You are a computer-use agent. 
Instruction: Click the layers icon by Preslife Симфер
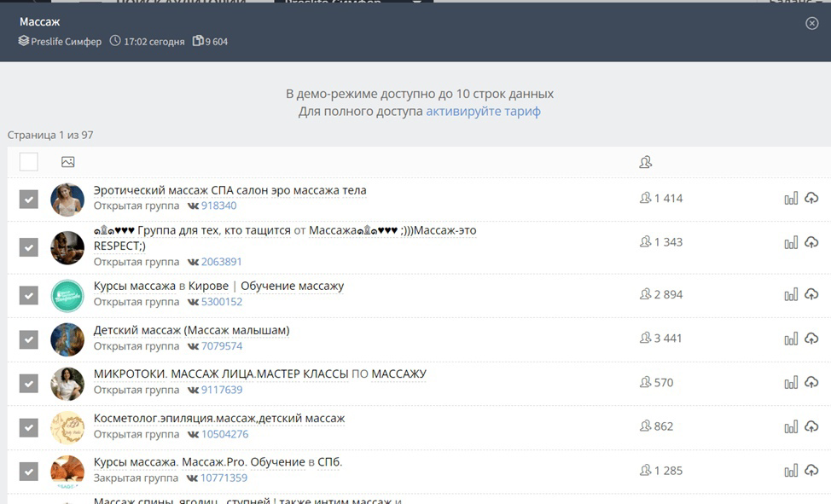point(23,41)
